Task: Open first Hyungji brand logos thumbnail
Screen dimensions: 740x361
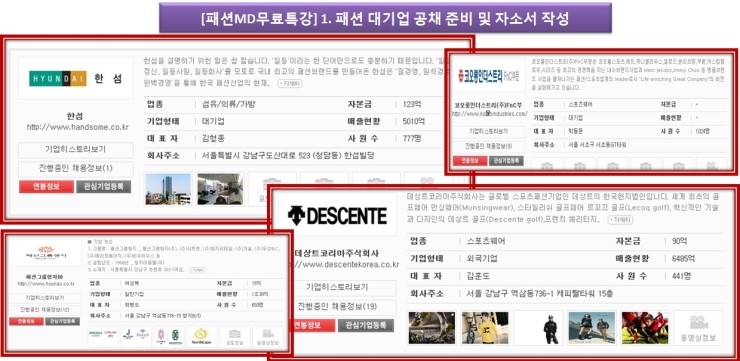Action: pos(102,336)
